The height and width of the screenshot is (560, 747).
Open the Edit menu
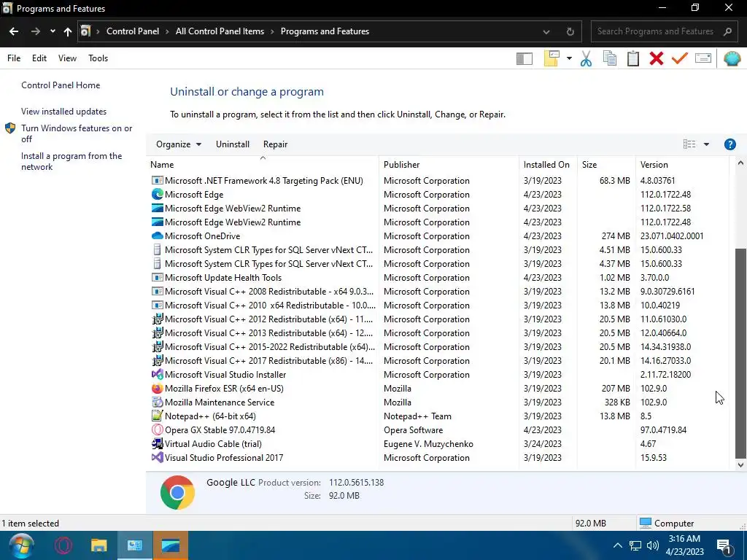tap(39, 58)
